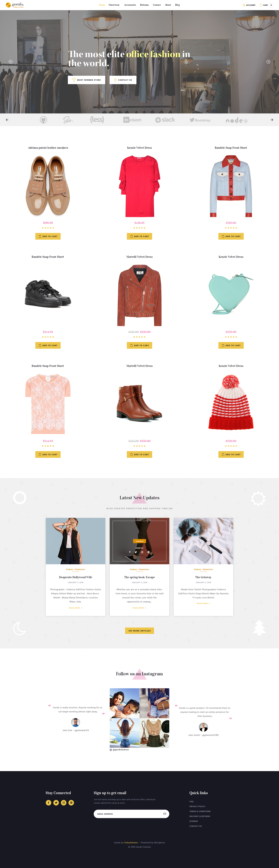Open the Cart in the header

click(266, 5)
